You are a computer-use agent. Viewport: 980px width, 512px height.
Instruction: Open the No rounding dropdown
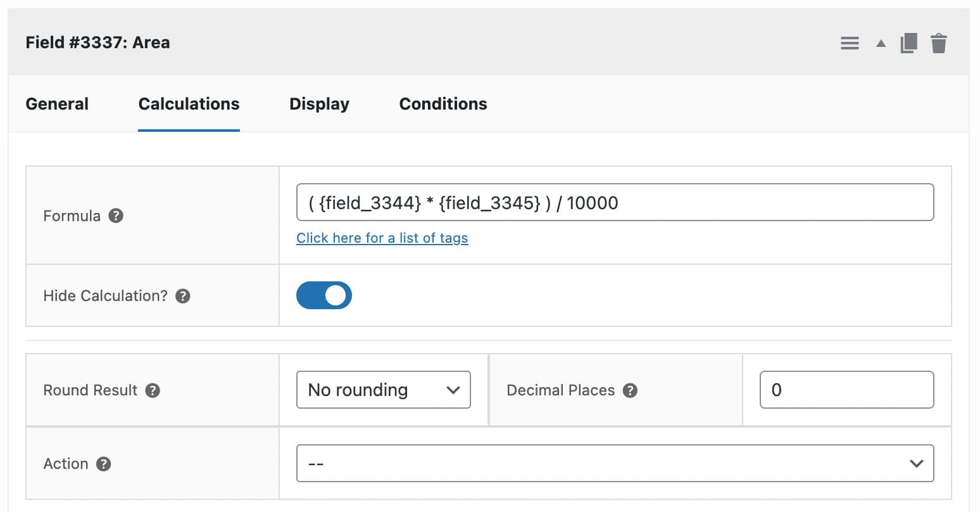coord(383,390)
